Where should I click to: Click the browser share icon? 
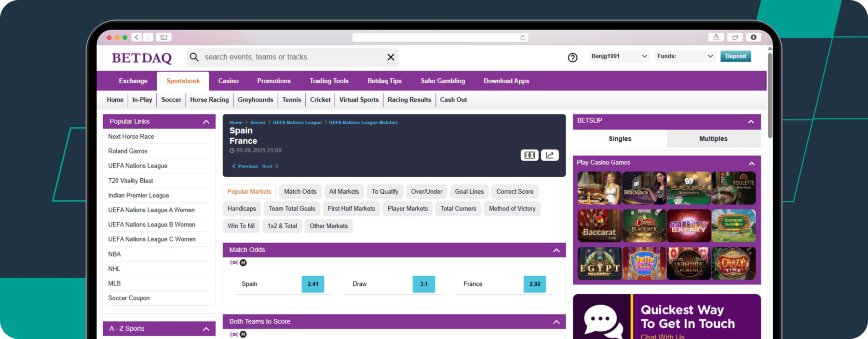coord(716,37)
